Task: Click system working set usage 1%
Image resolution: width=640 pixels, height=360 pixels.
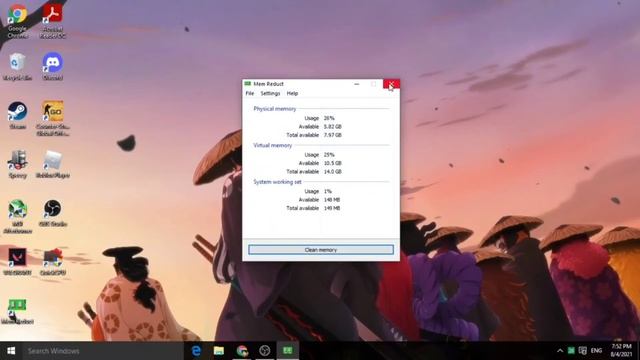Action: point(328,191)
